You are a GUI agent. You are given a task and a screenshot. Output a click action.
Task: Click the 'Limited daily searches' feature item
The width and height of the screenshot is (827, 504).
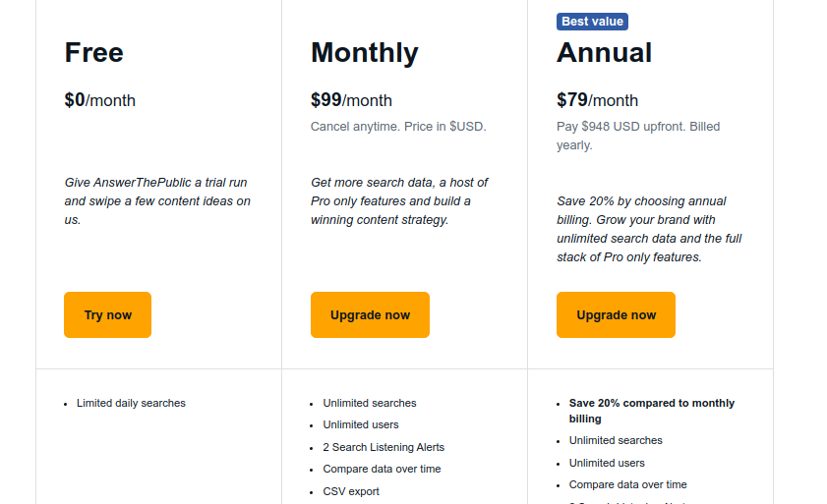click(131, 404)
